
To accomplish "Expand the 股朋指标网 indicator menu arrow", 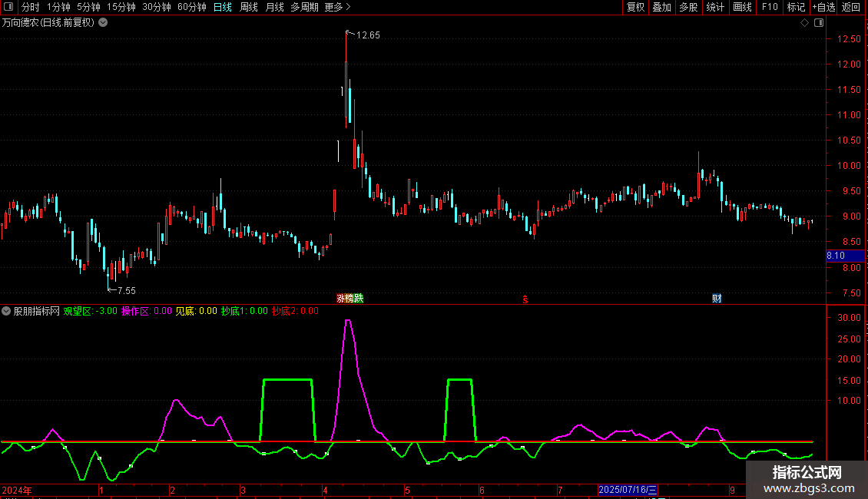I will [6, 311].
